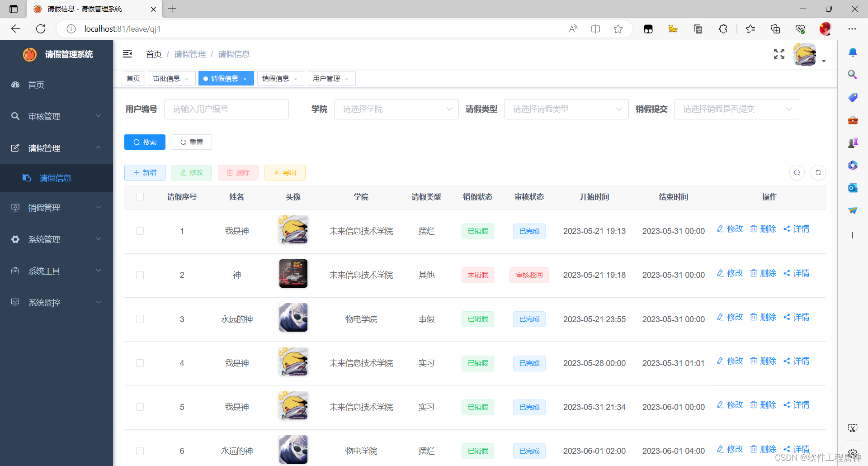Open Edge sidebar shopping tag icon
Image resolution: width=868 pixels, height=466 pixels.
coord(853,97)
